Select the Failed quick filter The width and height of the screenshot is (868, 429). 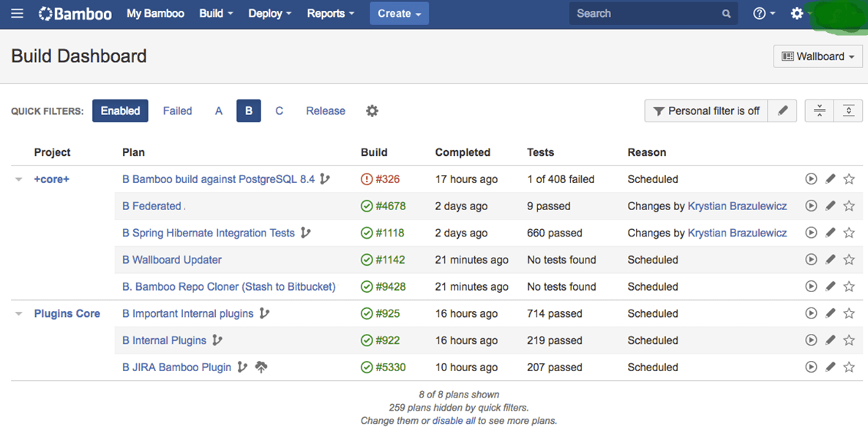(177, 111)
